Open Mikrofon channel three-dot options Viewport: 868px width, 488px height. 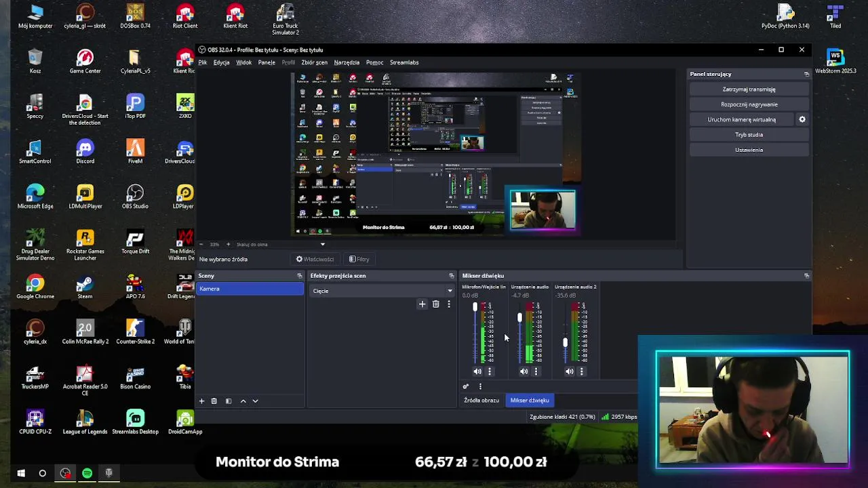pos(490,371)
